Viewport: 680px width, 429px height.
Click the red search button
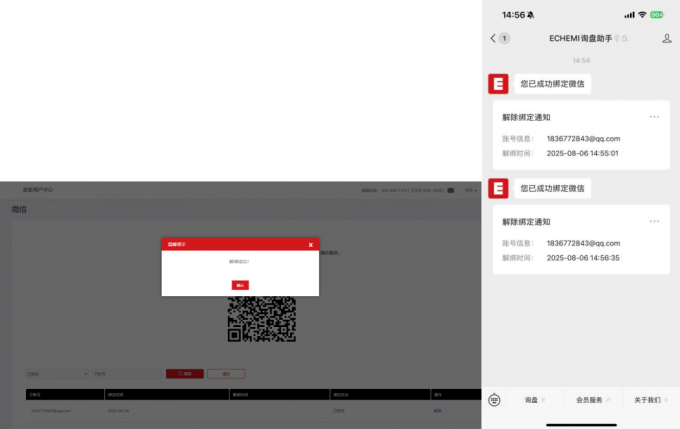pos(185,373)
